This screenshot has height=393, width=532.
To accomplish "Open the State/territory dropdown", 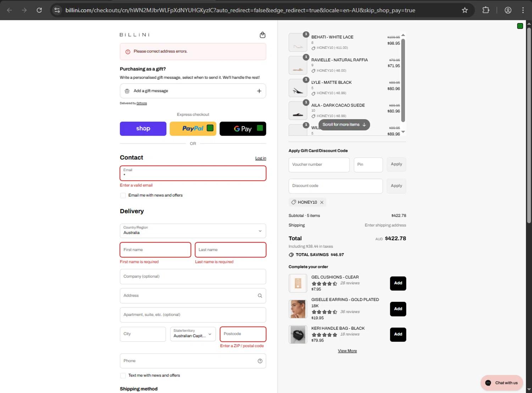I will click(x=193, y=334).
